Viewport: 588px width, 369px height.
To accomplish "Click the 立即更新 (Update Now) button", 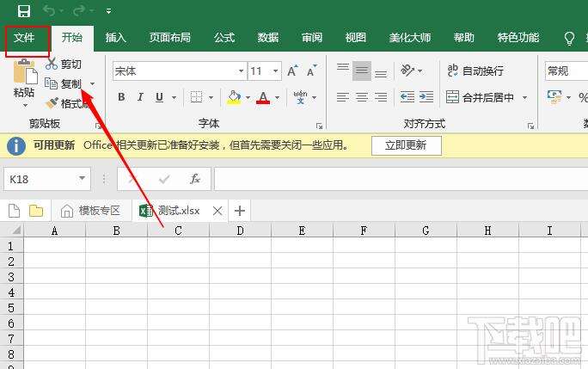I will coord(406,145).
